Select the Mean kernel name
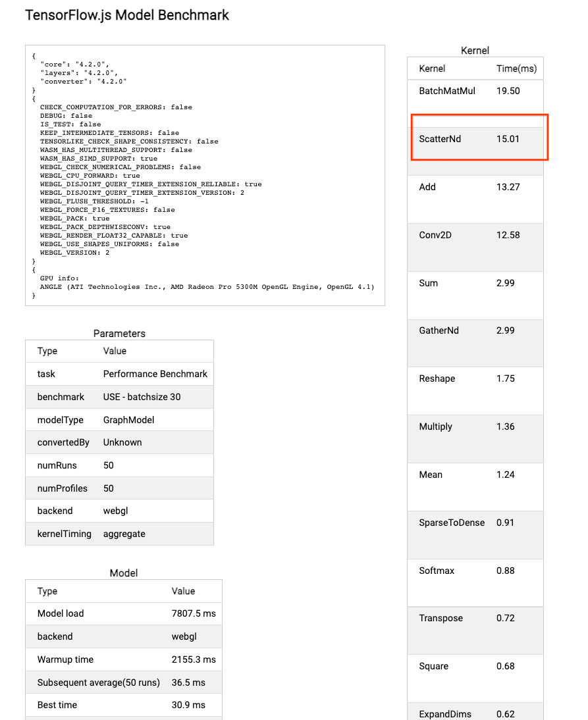588x720 pixels. [431, 475]
